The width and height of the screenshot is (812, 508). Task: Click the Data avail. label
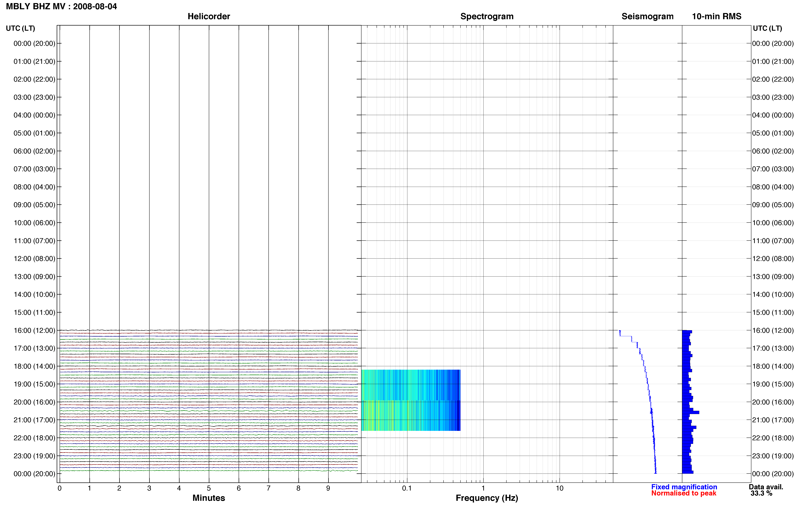tap(766, 487)
